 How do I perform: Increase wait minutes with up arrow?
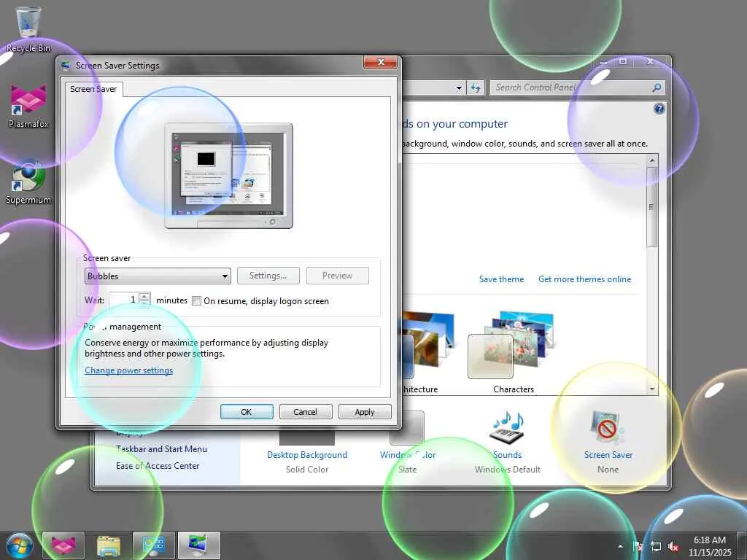[x=144, y=296]
